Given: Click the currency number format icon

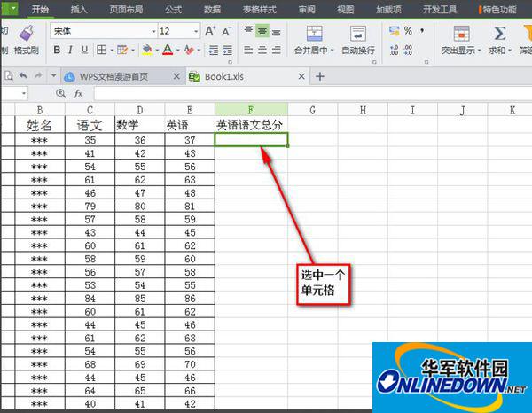Looking at the screenshot, I should 394,31.
